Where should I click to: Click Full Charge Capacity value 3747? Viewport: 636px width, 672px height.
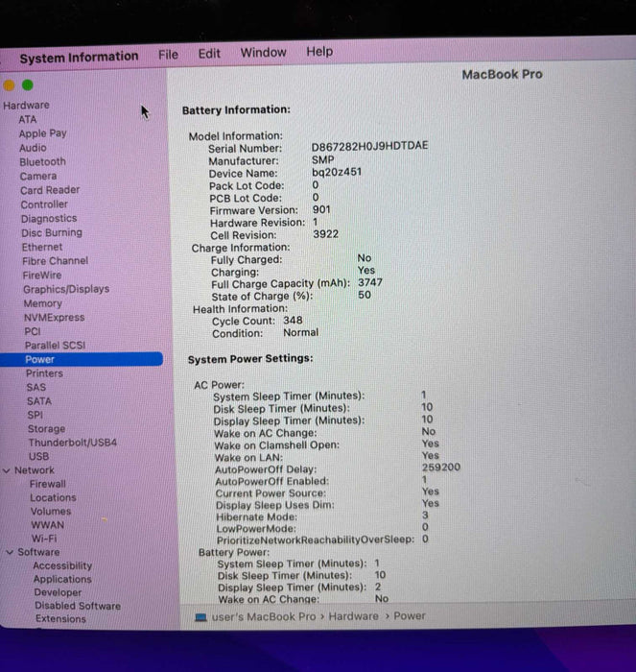(370, 282)
